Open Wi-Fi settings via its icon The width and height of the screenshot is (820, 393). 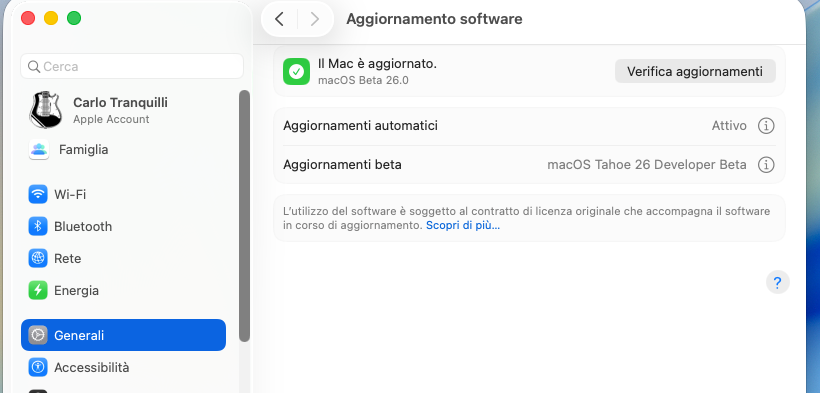click(38, 195)
